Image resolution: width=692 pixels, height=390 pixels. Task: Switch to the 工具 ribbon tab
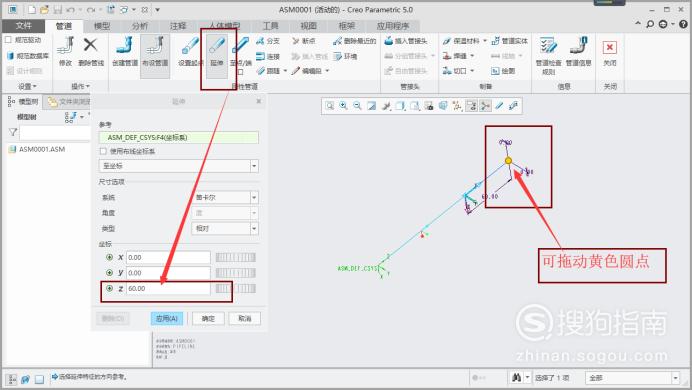click(270, 26)
